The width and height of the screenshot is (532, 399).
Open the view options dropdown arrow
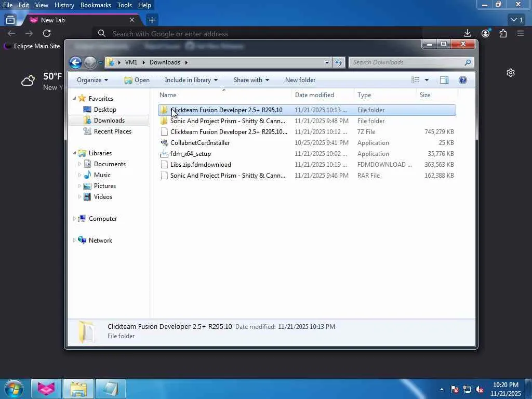pyautogui.click(x=427, y=80)
